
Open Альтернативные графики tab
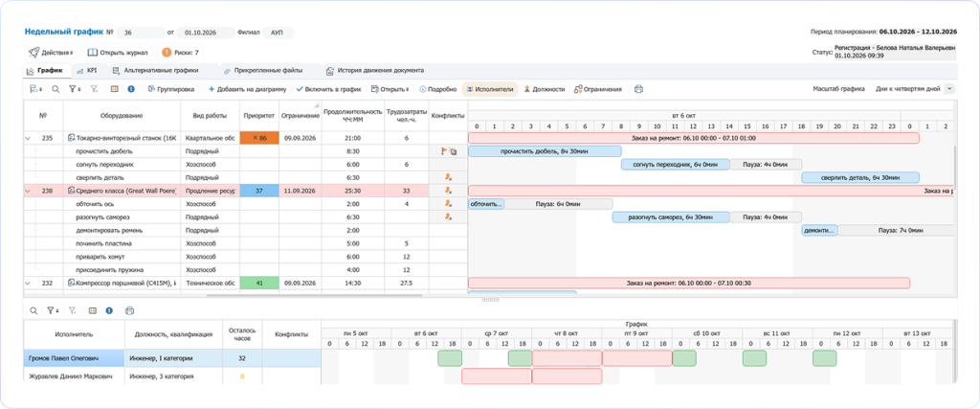coord(155,71)
